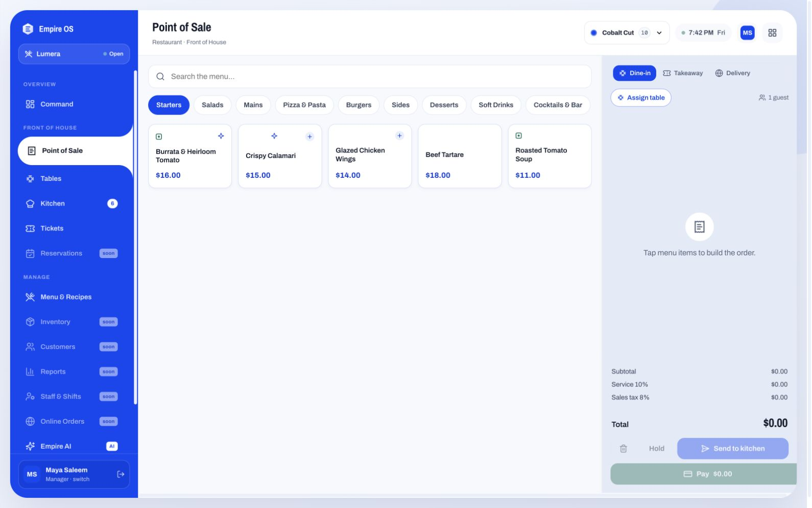This screenshot has width=812, height=508.
Task: Click the trash icon to clear order
Action: pyautogui.click(x=624, y=449)
